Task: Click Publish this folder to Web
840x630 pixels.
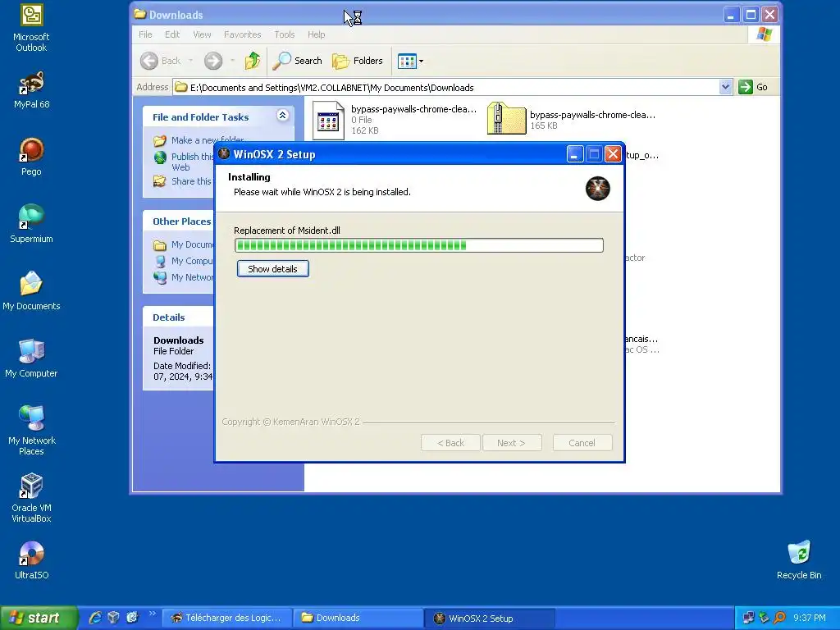Action: coord(192,162)
